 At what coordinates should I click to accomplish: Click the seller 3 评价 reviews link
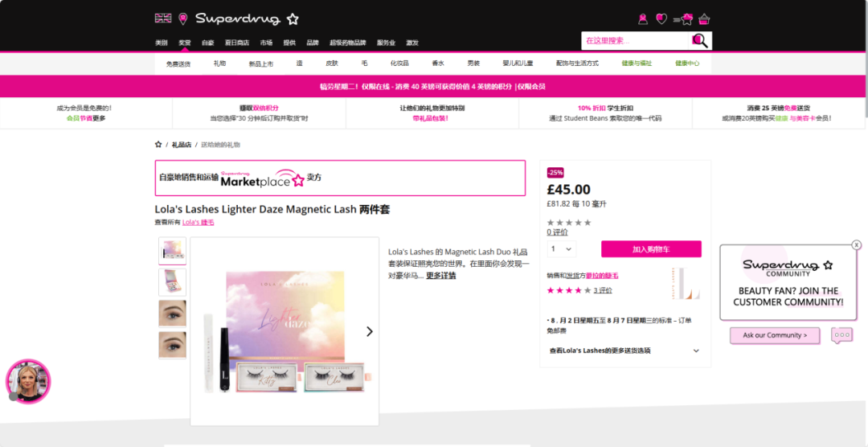(x=603, y=290)
